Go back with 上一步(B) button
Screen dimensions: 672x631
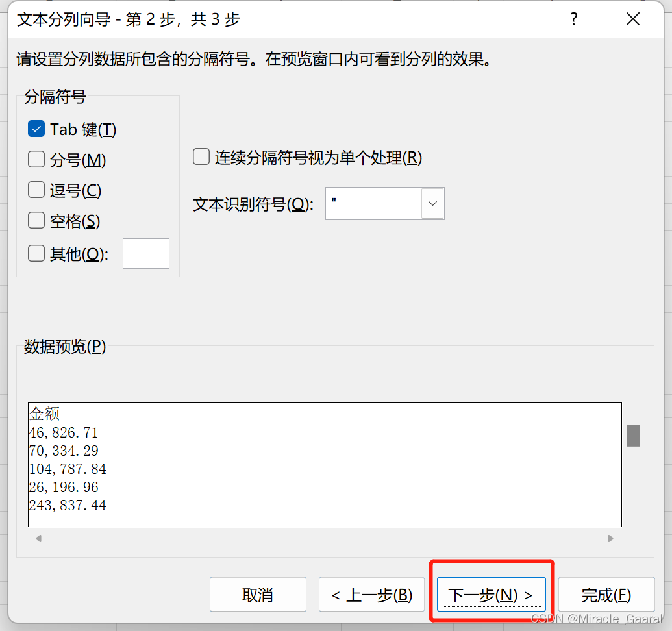click(371, 594)
